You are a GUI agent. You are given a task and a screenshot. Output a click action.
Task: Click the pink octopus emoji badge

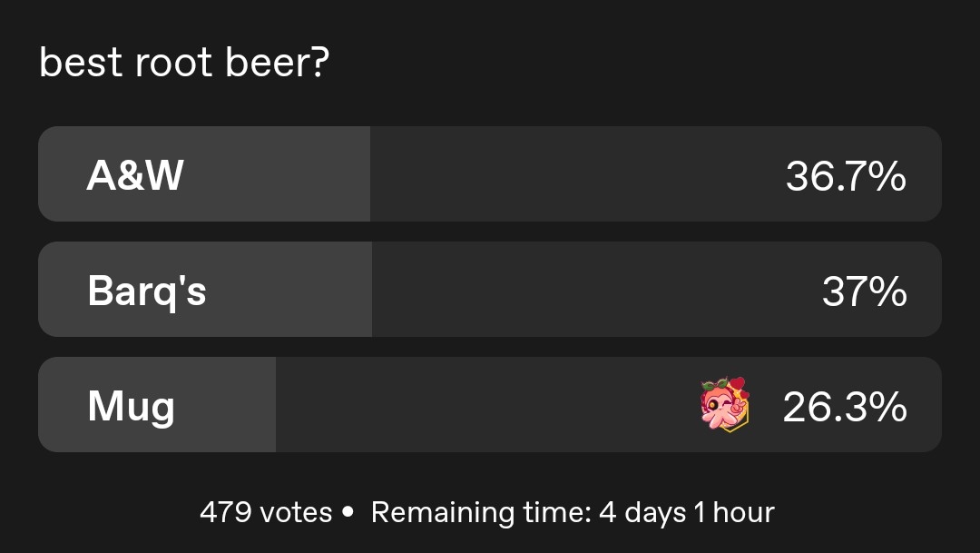pyautogui.click(x=724, y=405)
